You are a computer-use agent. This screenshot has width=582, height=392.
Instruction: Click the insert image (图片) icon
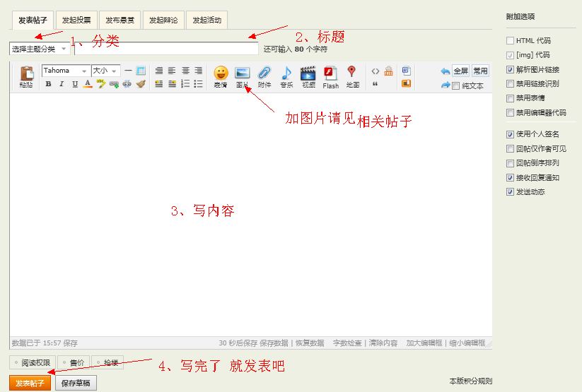(242, 76)
